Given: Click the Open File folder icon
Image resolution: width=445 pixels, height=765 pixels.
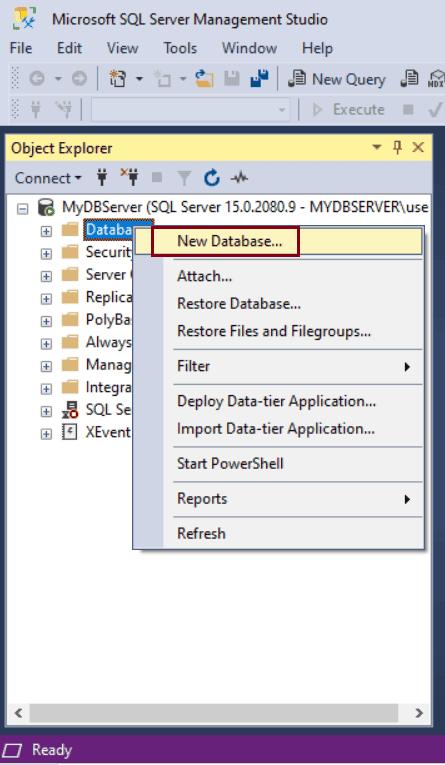Looking at the screenshot, I should coord(204,79).
